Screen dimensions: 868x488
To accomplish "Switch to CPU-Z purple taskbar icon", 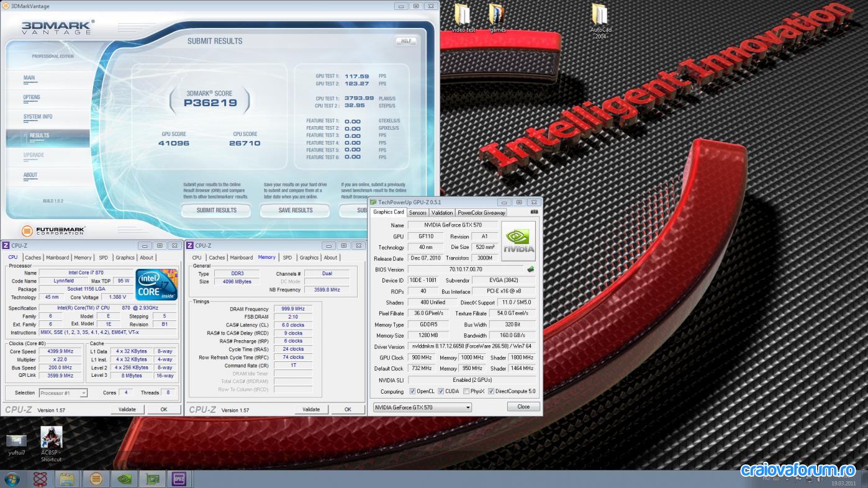I will coord(179,479).
